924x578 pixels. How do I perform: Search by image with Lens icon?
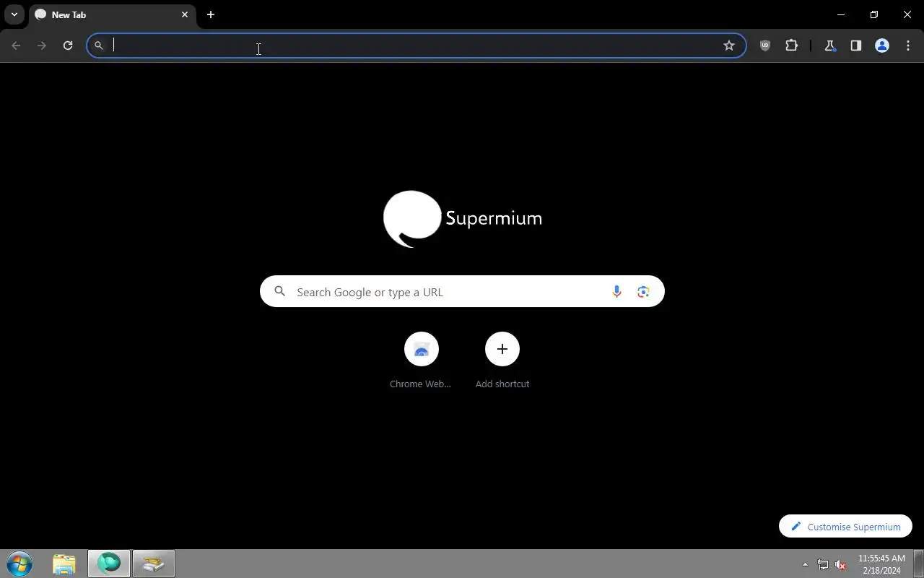[643, 292]
